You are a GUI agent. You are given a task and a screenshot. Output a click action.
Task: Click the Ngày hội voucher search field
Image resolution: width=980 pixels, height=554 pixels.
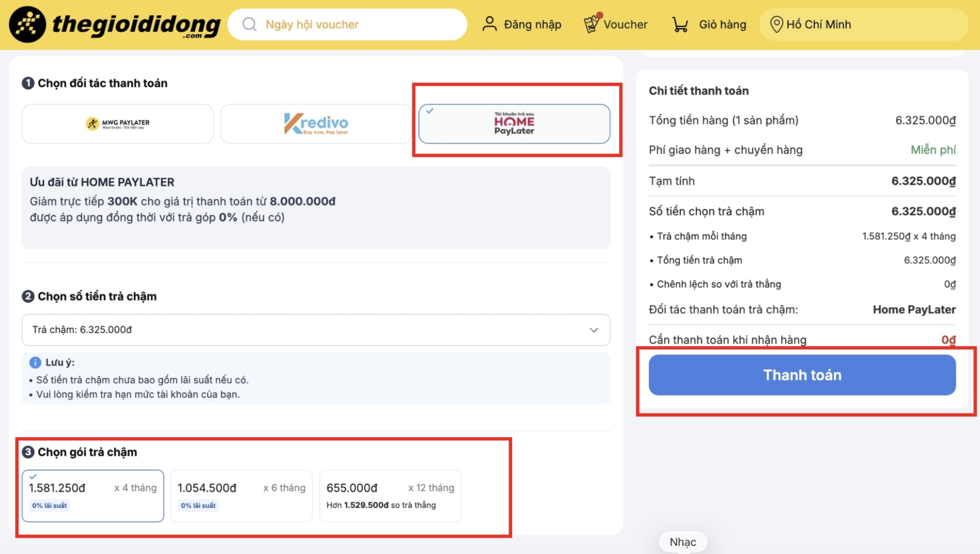tap(347, 25)
